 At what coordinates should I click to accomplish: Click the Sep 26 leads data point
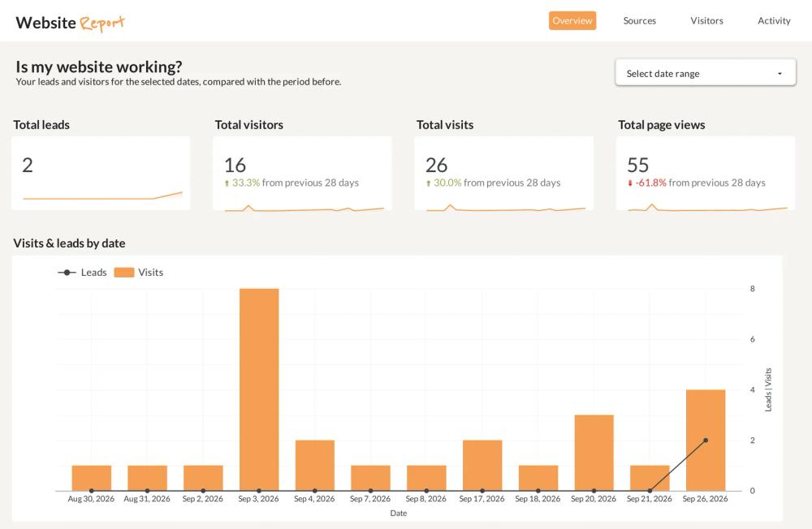point(706,441)
